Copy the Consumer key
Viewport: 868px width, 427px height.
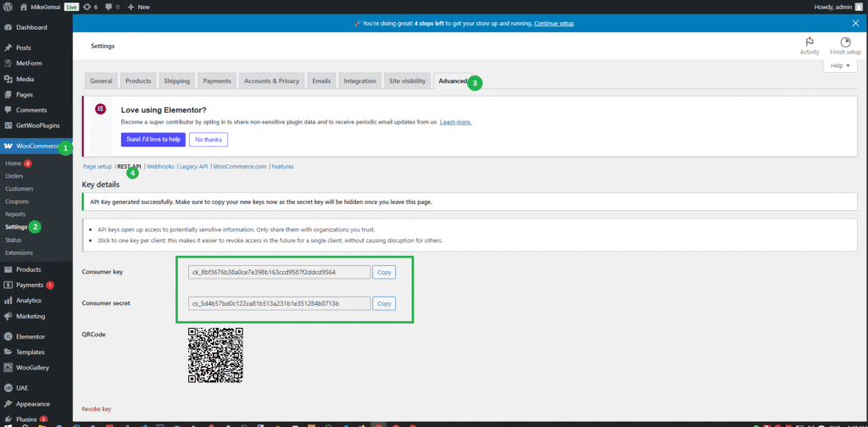pyautogui.click(x=384, y=272)
